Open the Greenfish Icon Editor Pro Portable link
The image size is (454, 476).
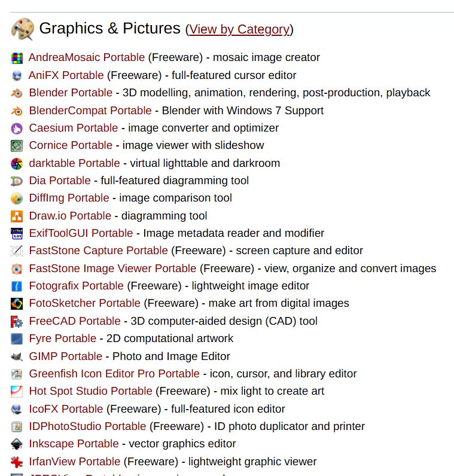(114, 374)
